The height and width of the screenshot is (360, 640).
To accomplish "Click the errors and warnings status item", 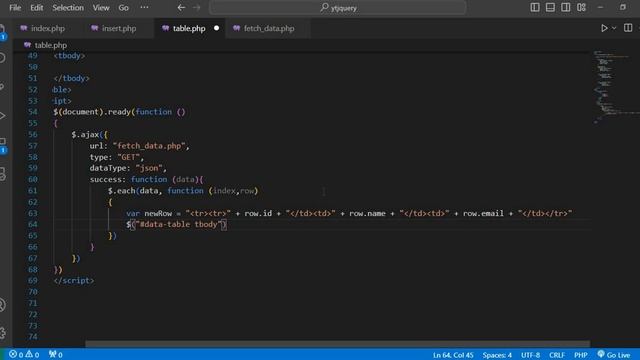I will pos(24,354).
